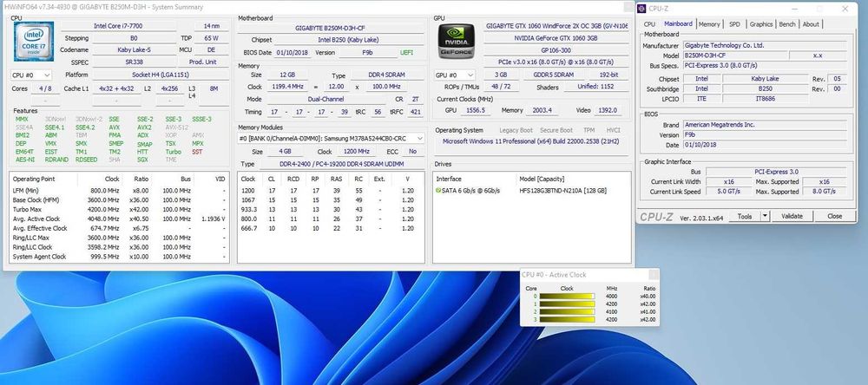Click the Gigabyte Technology Co. Ltd. field in CPU-Z
This screenshot has width=868, height=385.
765,46
